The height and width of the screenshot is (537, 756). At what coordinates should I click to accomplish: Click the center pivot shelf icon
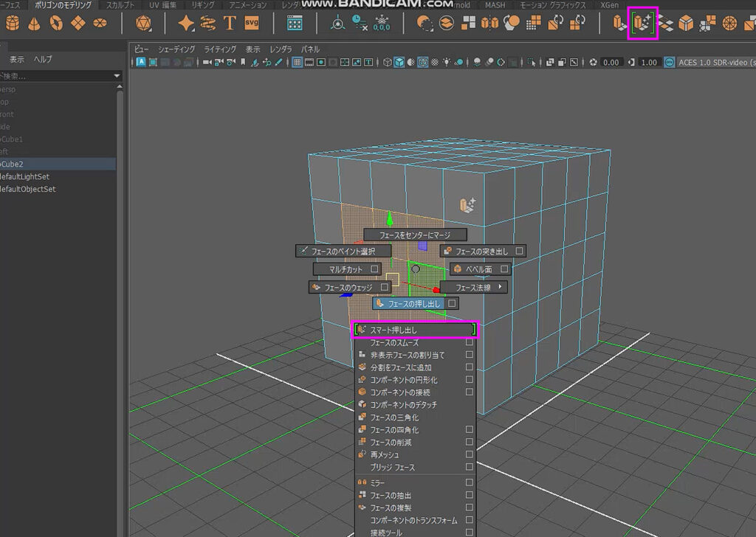[337, 23]
